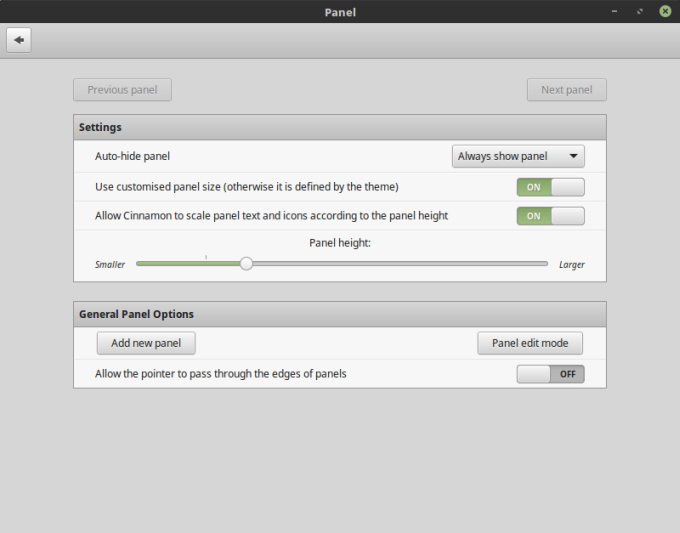Click the 'Allow Cinnamon to scale' text

(x=271, y=216)
